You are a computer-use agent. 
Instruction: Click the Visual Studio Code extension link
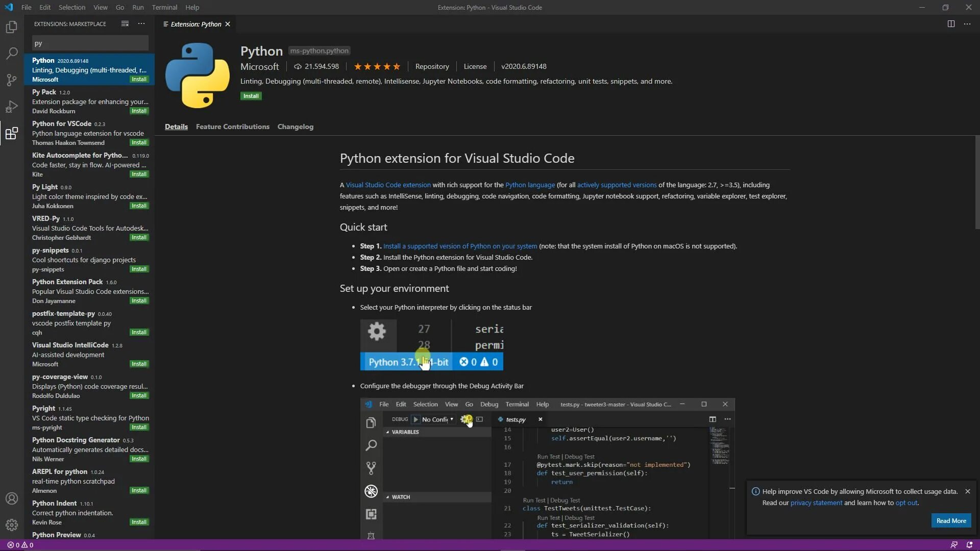pyautogui.click(x=388, y=184)
